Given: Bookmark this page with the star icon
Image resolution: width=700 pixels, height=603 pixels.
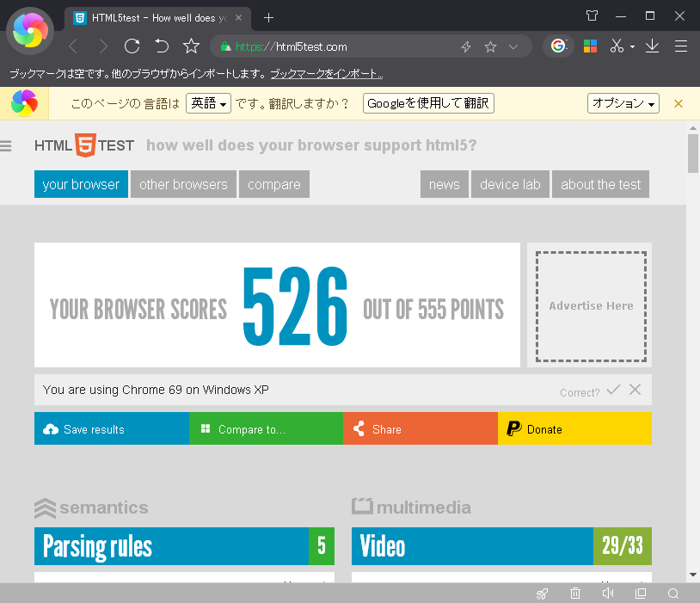Looking at the screenshot, I should (491, 46).
